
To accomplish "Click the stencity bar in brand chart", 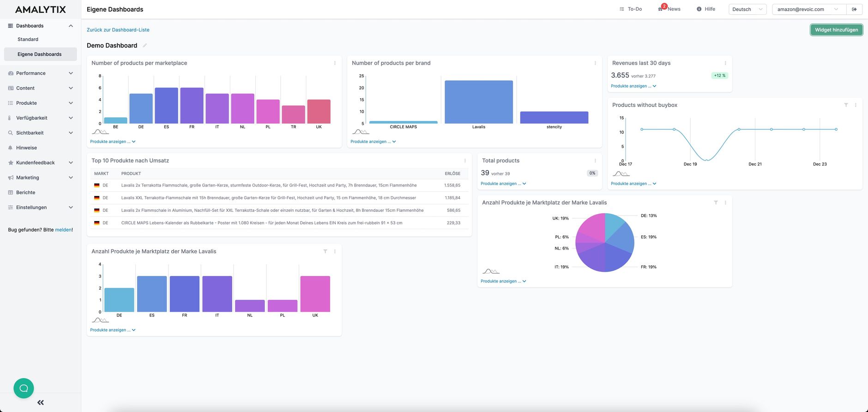I will pyautogui.click(x=554, y=117).
